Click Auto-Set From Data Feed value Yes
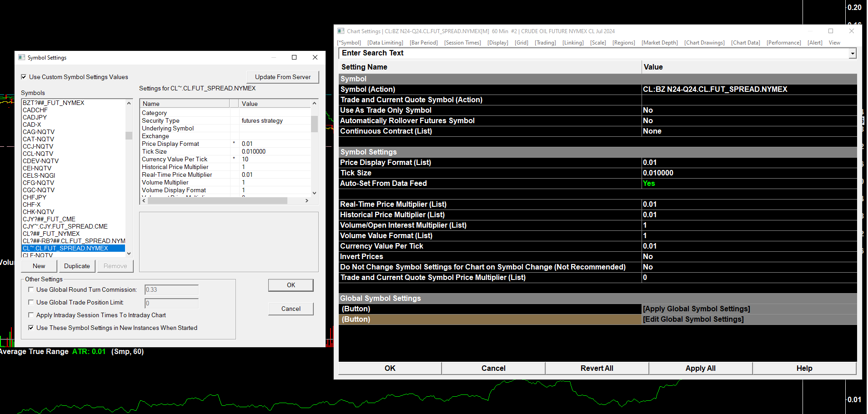The height and width of the screenshot is (414, 868). click(x=649, y=184)
